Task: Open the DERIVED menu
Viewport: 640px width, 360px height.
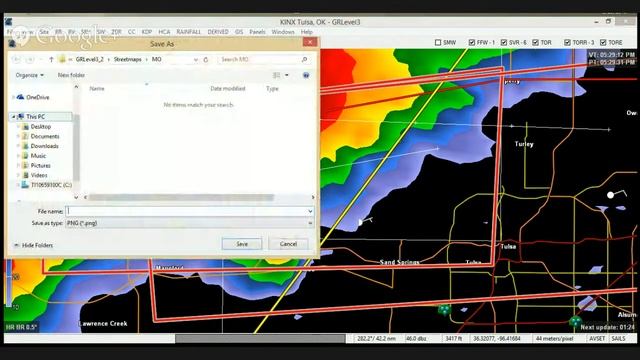Action: [218, 32]
